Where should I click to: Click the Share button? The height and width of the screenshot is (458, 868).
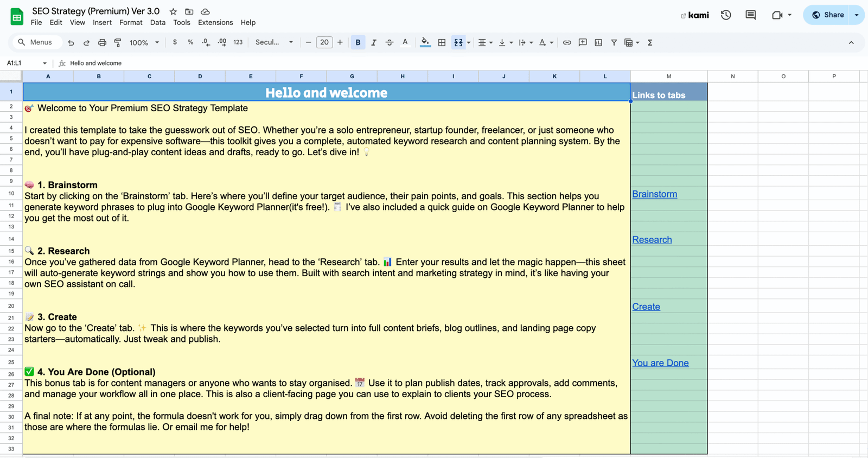pos(828,15)
